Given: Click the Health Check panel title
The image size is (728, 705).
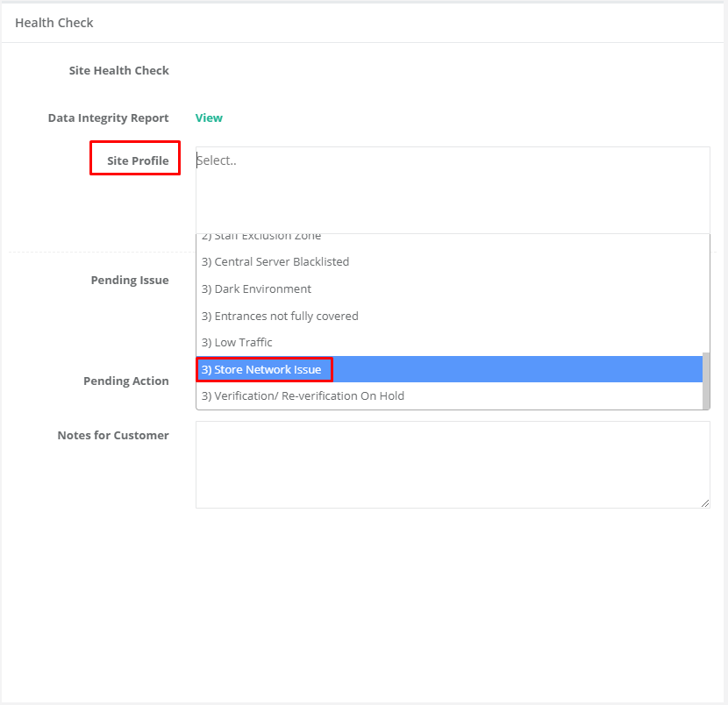Looking at the screenshot, I should coord(54,23).
